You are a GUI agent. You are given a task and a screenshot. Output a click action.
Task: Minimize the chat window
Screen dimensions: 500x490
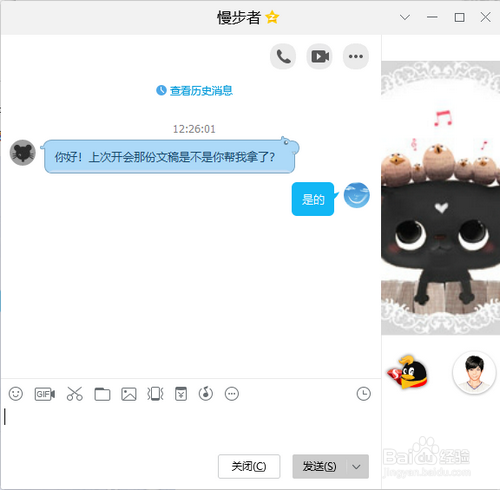[x=432, y=17]
